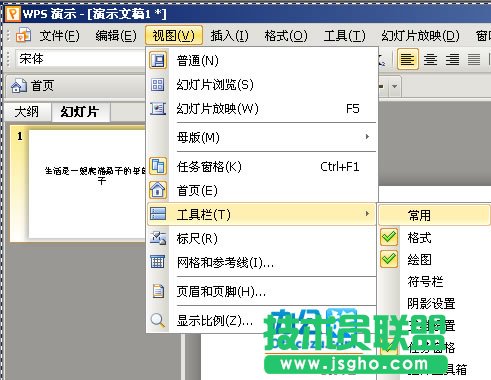Image resolution: width=491 pixels, height=380 pixels.
Task: Open the 文件(F) menu
Action: pyautogui.click(x=59, y=36)
